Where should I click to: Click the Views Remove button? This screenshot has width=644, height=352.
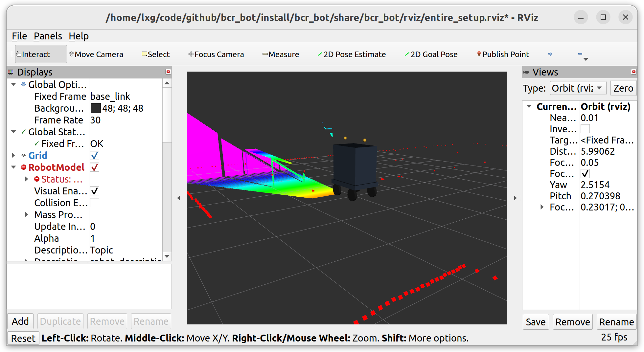click(x=573, y=322)
